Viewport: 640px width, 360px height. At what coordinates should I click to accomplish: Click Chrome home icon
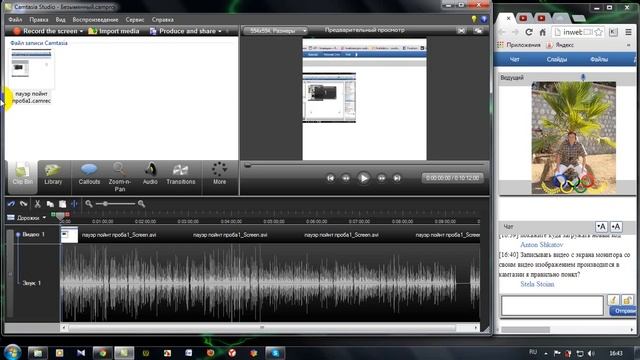coord(542,32)
